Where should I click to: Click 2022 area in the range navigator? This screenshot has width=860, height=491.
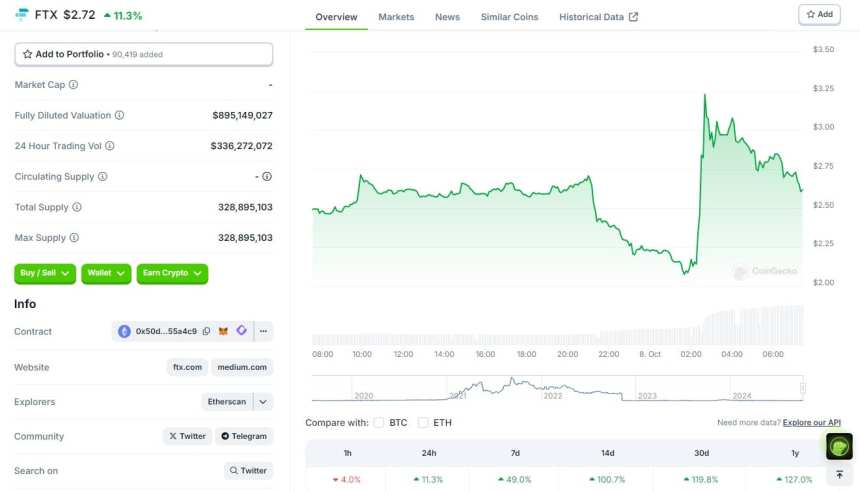[x=553, y=396]
